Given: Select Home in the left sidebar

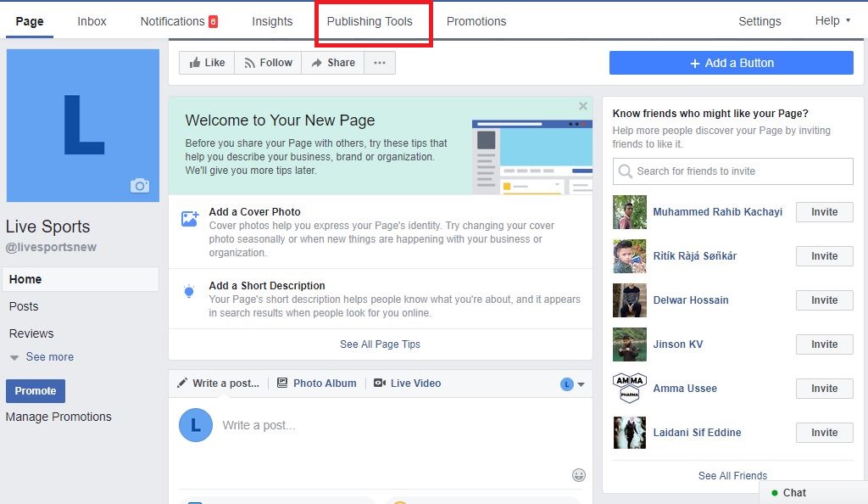Looking at the screenshot, I should pos(81,279).
